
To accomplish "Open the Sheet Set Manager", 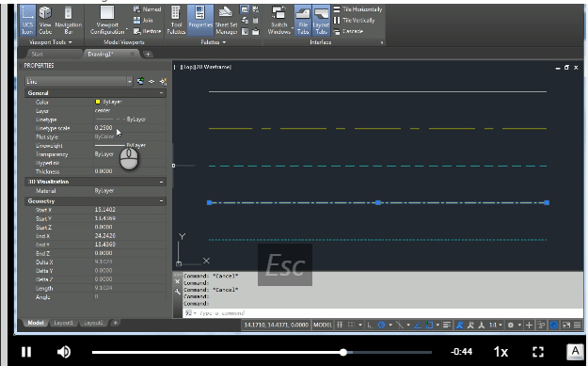I will (x=226, y=21).
